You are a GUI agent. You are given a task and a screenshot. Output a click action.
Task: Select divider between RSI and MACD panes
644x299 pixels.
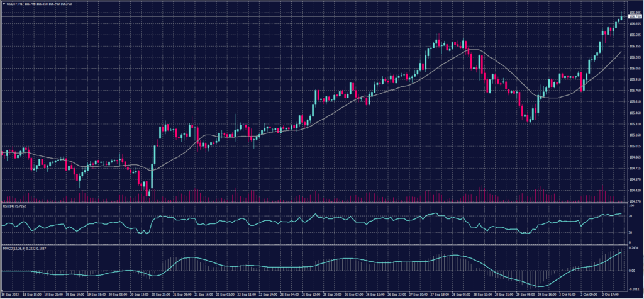click(x=314, y=244)
